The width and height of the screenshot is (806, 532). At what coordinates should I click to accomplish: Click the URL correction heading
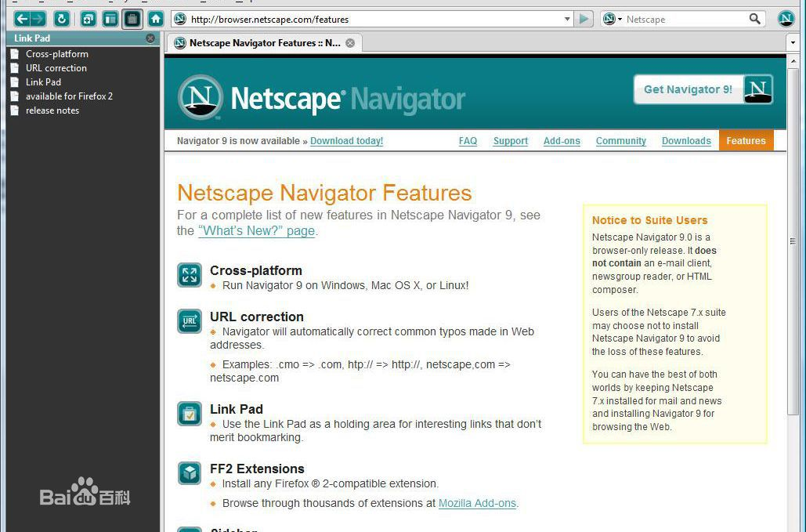coord(256,317)
